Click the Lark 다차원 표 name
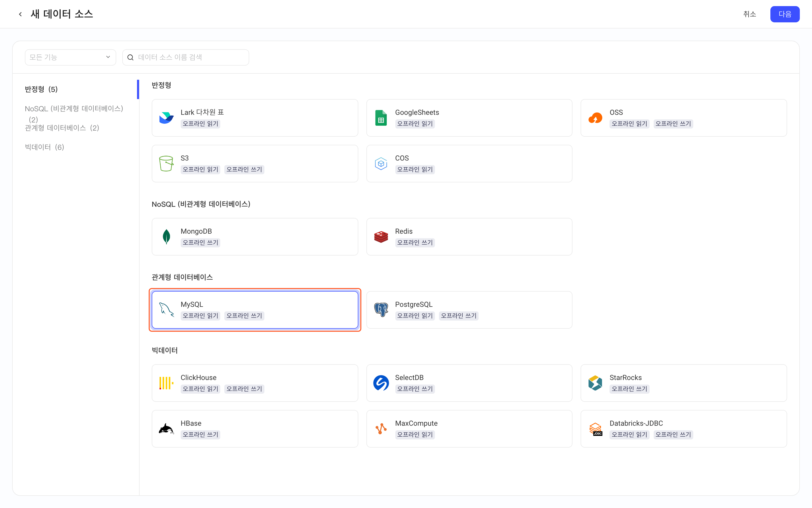 pos(202,112)
